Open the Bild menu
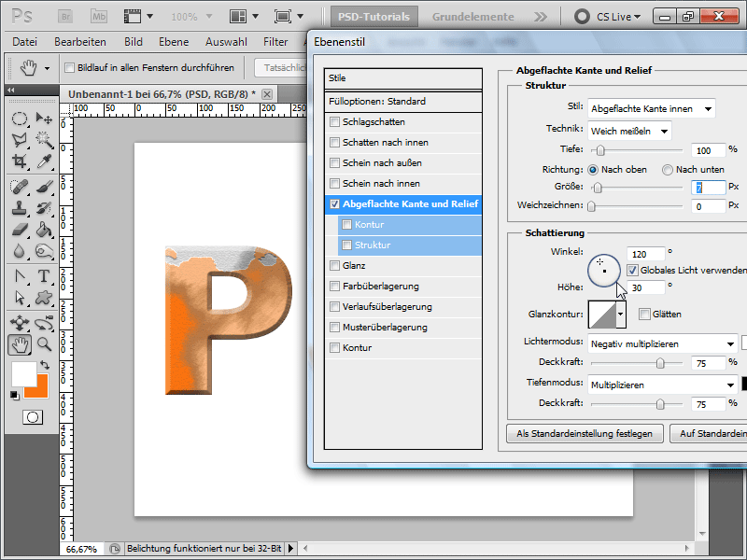Viewport: 747px width, 560px height. click(134, 42)
